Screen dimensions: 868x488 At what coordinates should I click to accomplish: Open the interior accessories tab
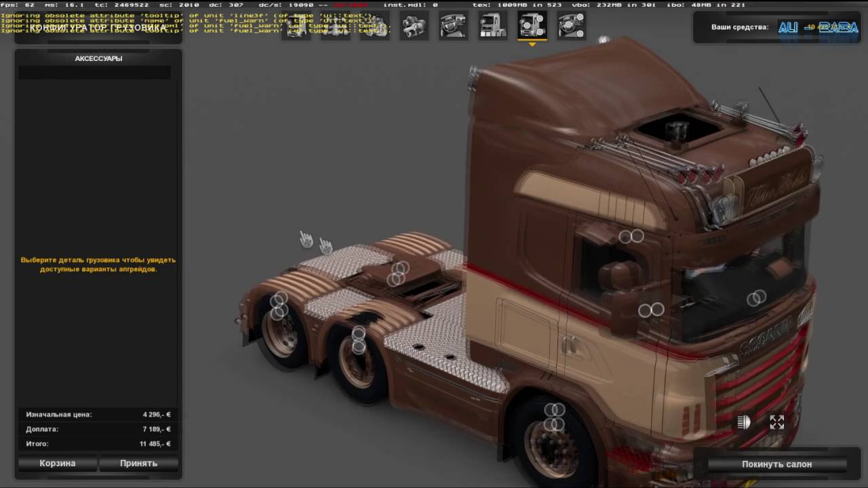tap(572, 26)
